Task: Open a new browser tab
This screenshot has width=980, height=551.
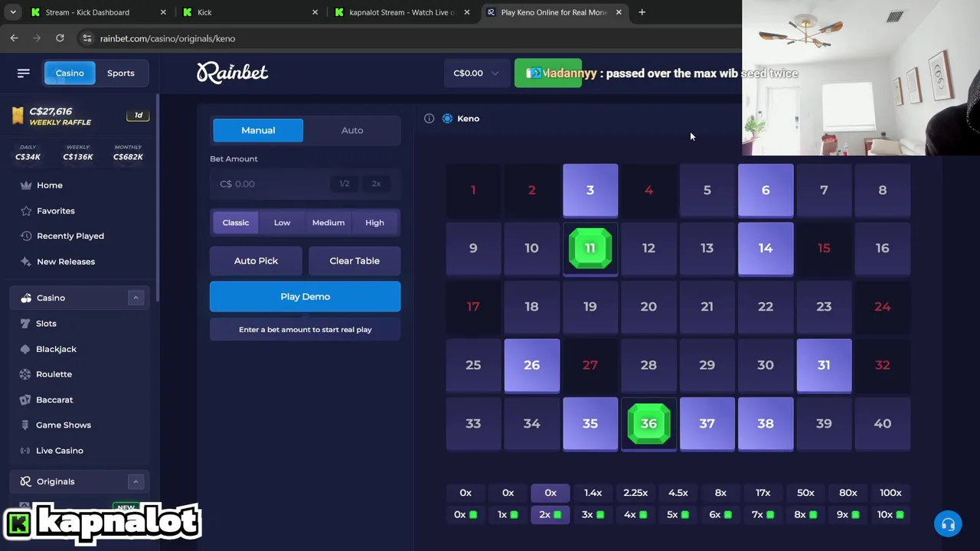Action: tap(642, 12)
